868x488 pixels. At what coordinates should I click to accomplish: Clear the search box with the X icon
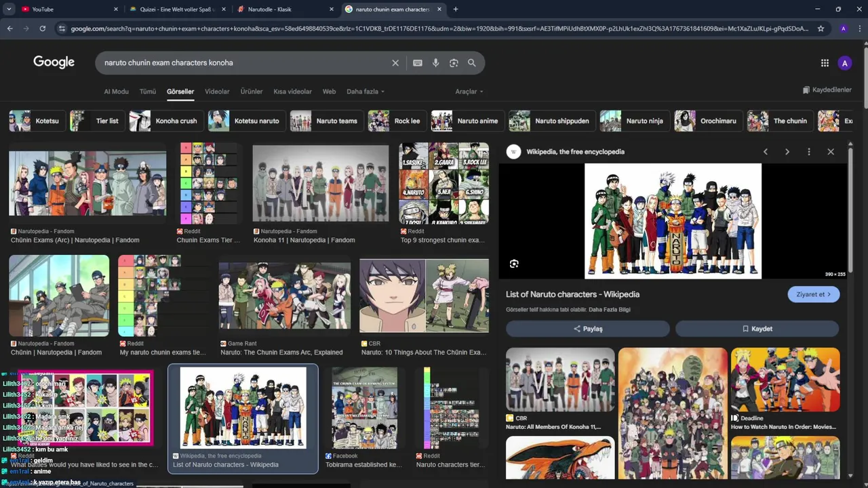[395, 63]
